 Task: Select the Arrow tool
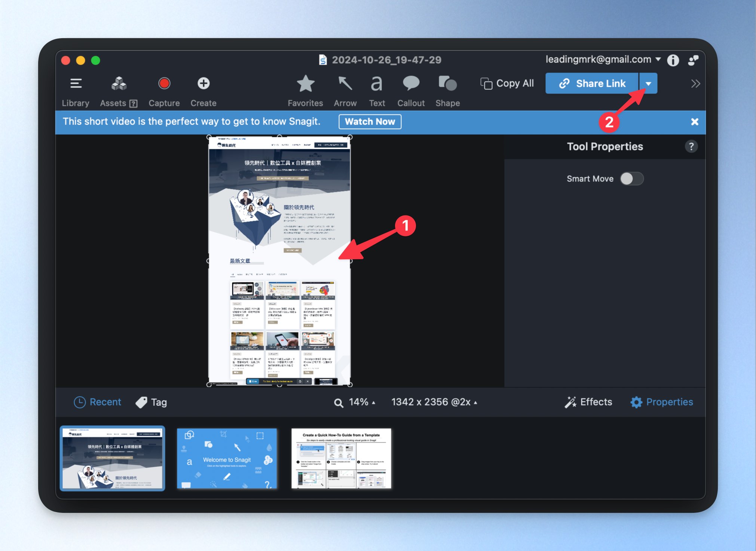pyautogui.click(x=345, y=92)
